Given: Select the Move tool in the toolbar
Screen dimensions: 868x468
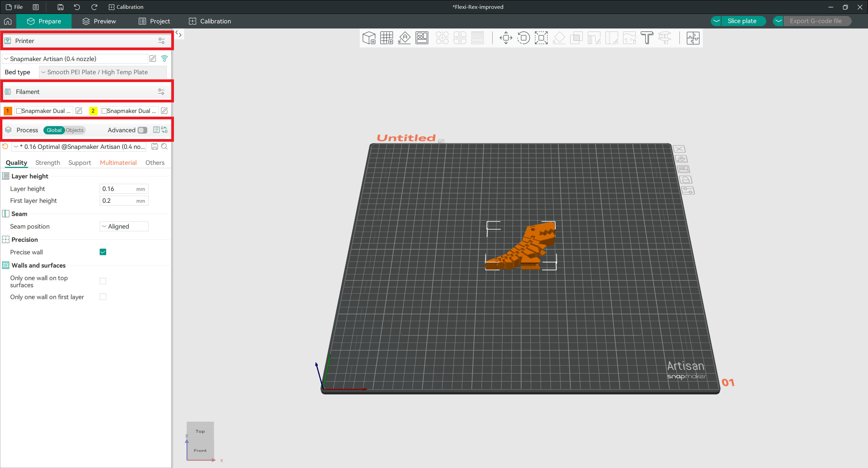Looking at the screenshot, I should (x=505, y=38).
